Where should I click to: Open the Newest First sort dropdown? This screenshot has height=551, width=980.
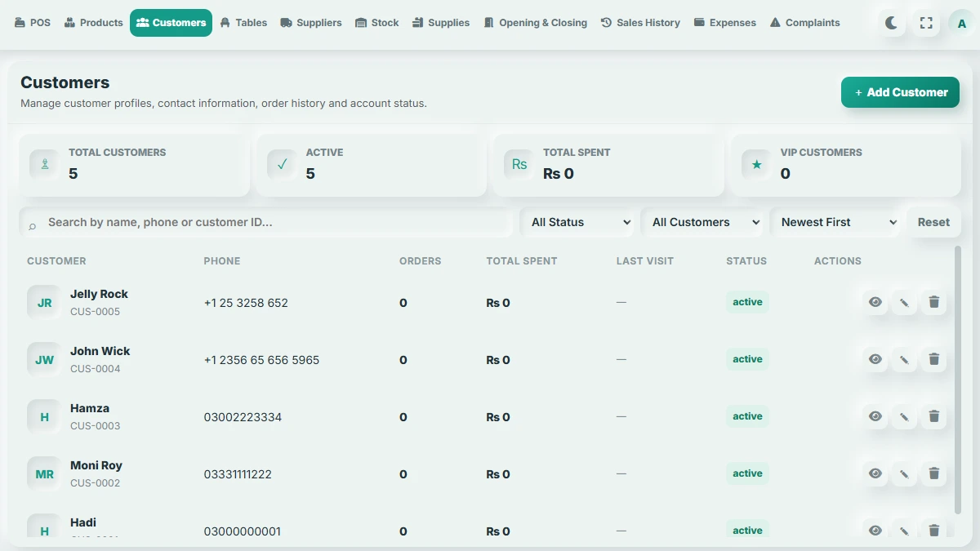(x=837, y=222)
